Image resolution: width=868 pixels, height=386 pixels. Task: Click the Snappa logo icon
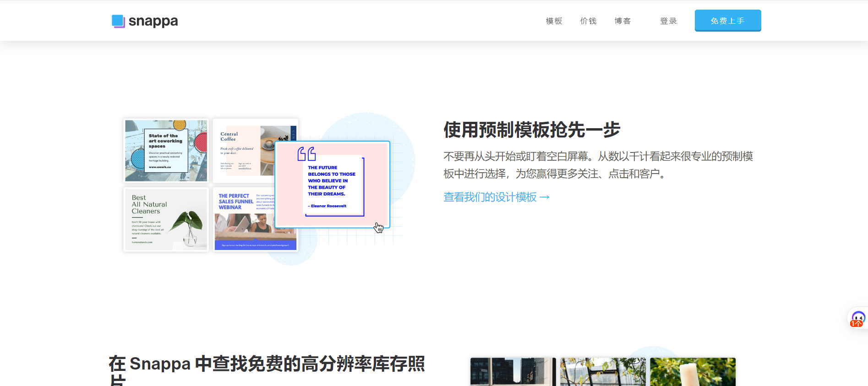click(118, 21)
